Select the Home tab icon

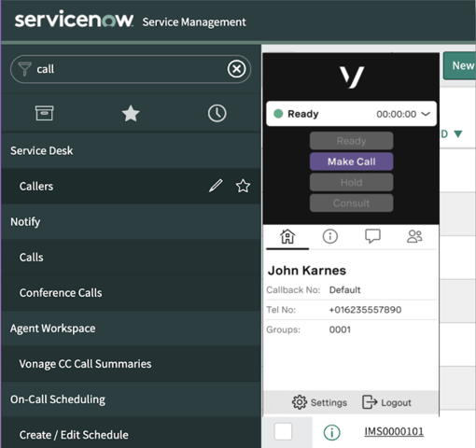point(287,236)
